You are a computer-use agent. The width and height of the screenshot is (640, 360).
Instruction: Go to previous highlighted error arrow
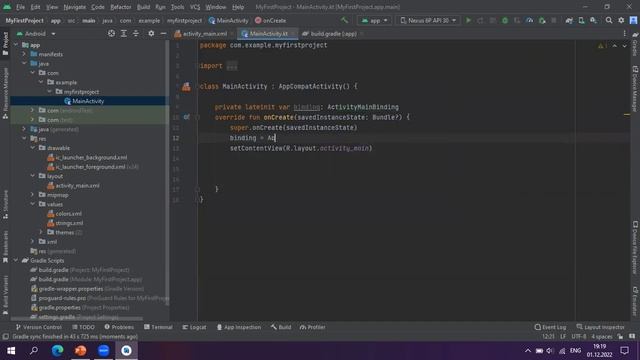614,46
